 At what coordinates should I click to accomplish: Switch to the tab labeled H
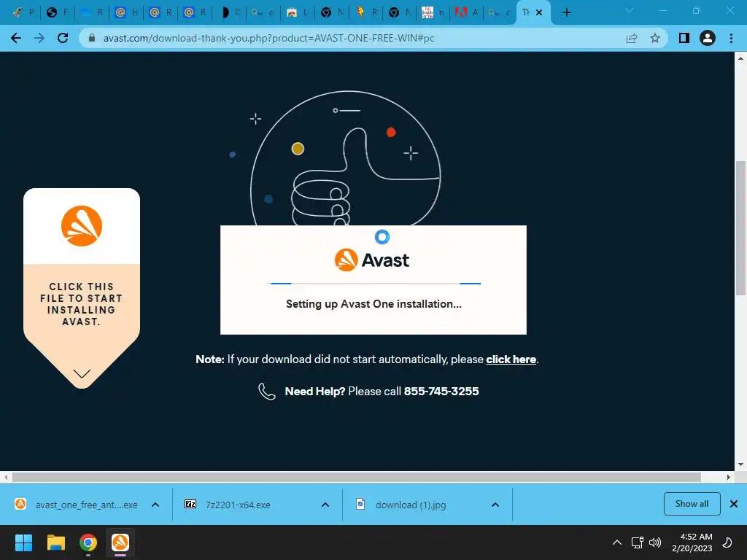(126, 12)
